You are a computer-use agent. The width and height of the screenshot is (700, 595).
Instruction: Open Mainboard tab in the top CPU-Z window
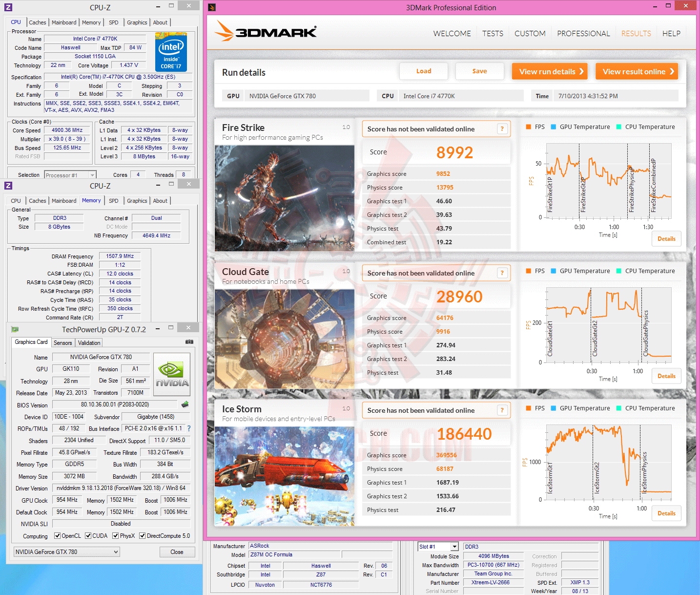[64, 22]
